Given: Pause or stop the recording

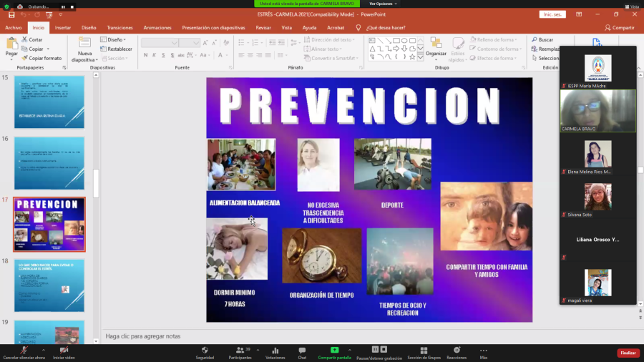Looking at the screenshot, I should coord(379,351).
